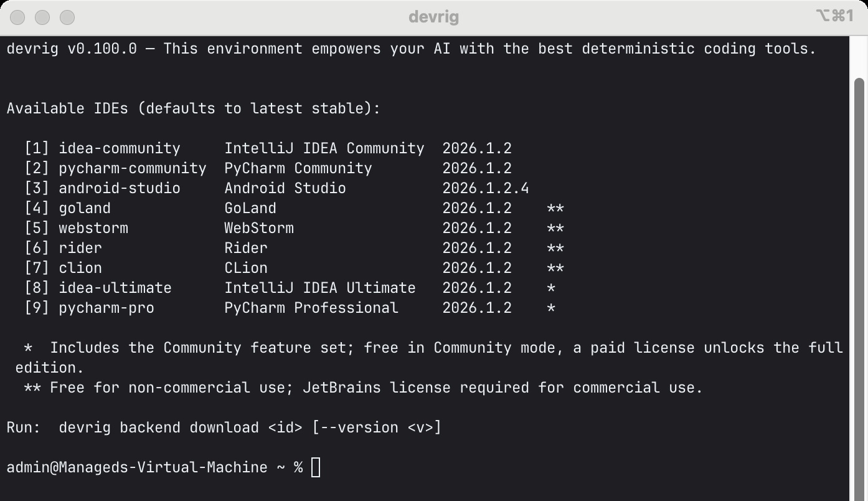868x501 pixels.
Task: Click the name PyCharm Professional
Action: coord(311,308)
